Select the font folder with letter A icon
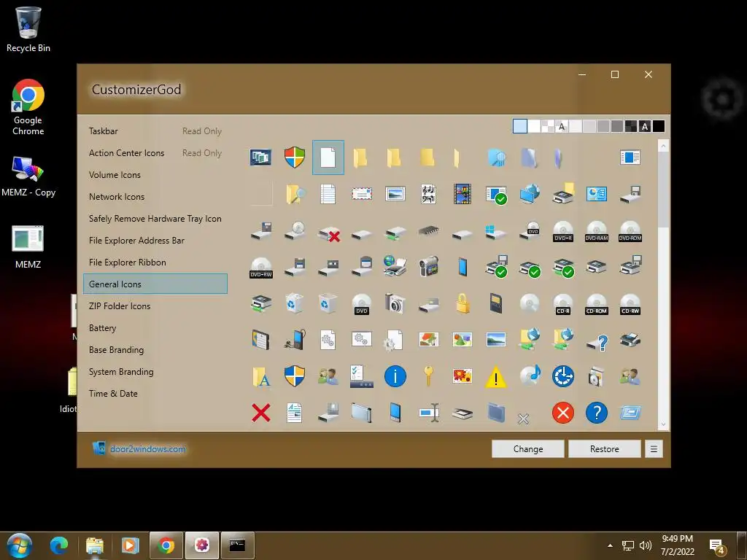 [261, 377]
